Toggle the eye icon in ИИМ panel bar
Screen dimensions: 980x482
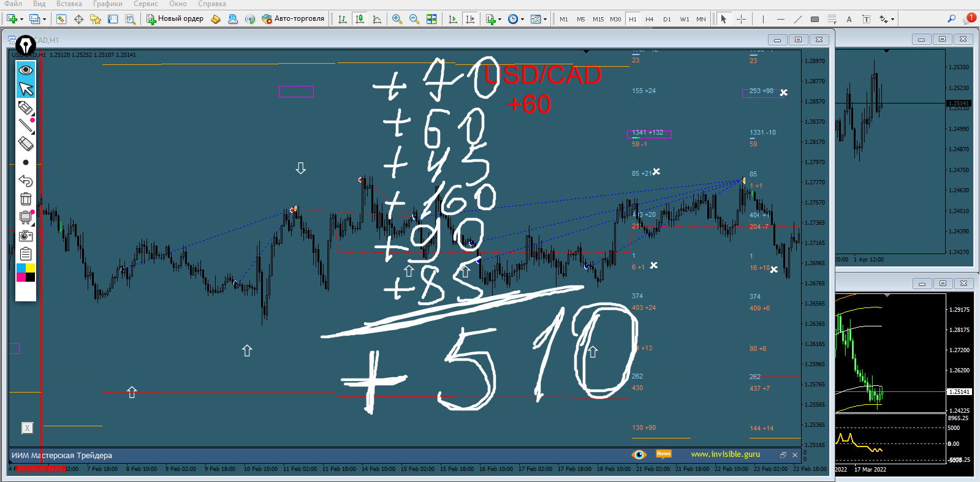pos(639,454)
